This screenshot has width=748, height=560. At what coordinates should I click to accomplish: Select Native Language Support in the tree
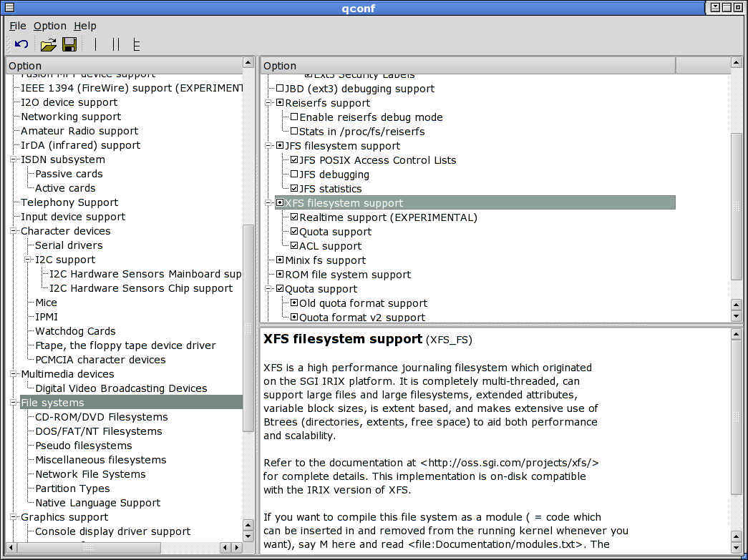[x=98, y=503]
